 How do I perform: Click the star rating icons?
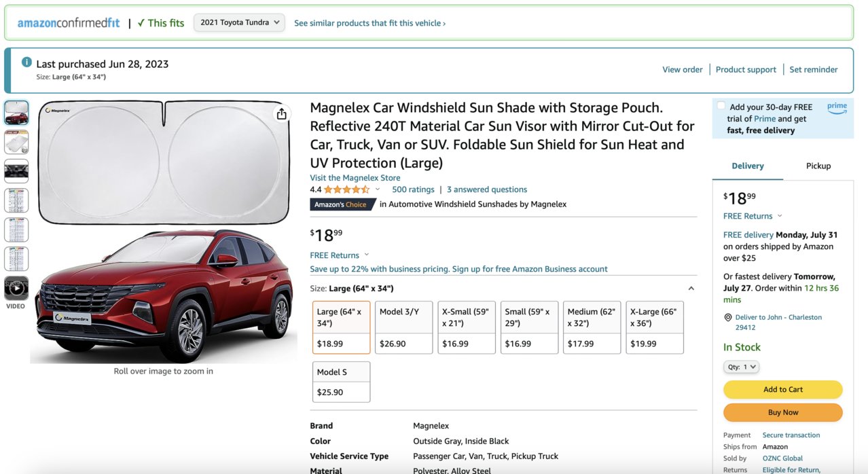click(x=346, y=189)
